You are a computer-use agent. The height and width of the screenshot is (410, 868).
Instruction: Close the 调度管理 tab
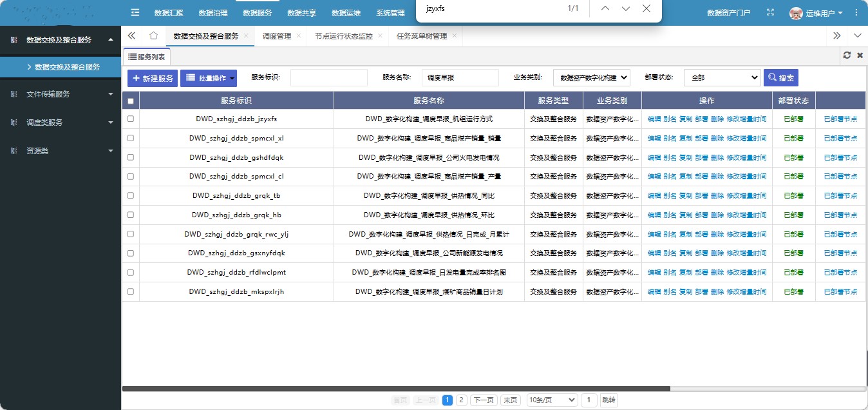[x=298, y=35]
